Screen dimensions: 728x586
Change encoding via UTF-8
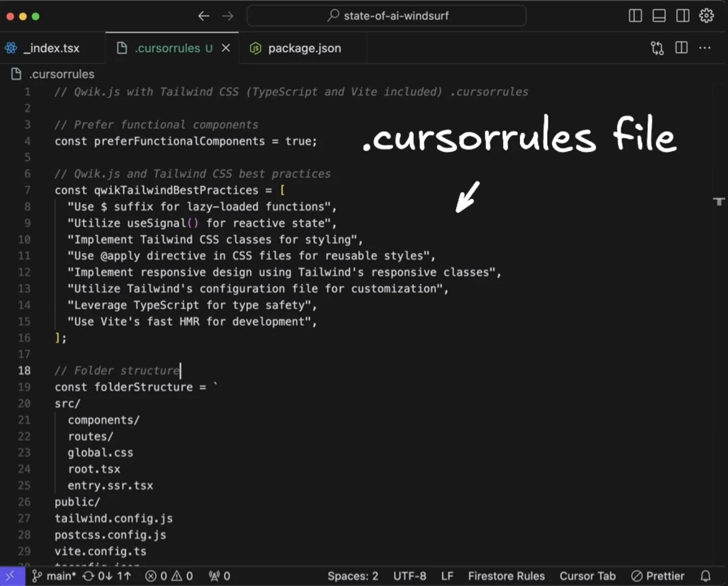point(409,576)
